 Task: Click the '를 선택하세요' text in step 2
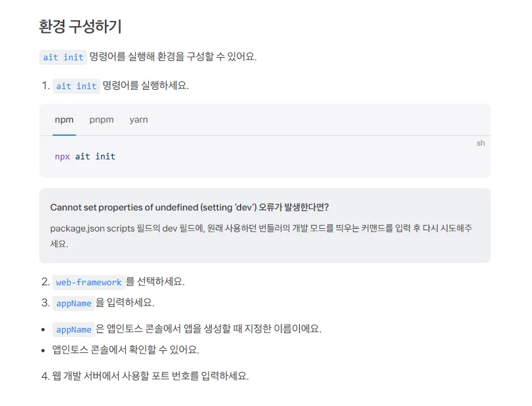click(x=155, y=281)
